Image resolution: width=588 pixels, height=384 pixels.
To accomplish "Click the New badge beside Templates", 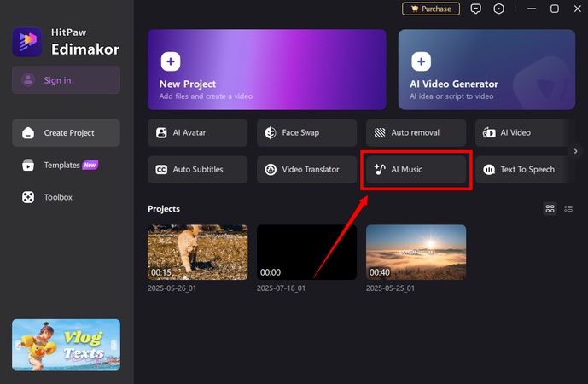I will point(90,165).
